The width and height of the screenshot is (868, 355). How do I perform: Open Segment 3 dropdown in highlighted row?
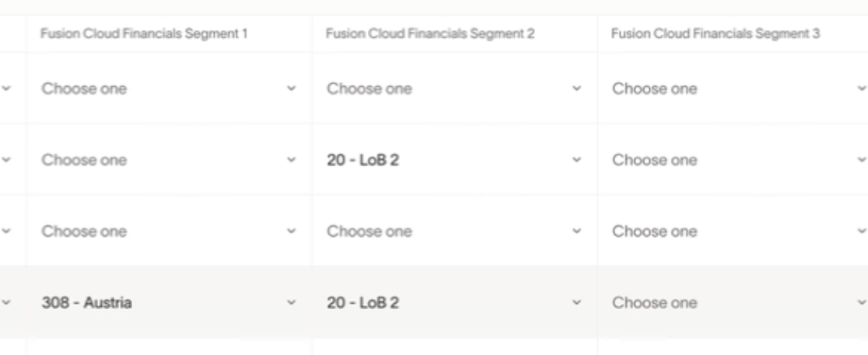733,302
